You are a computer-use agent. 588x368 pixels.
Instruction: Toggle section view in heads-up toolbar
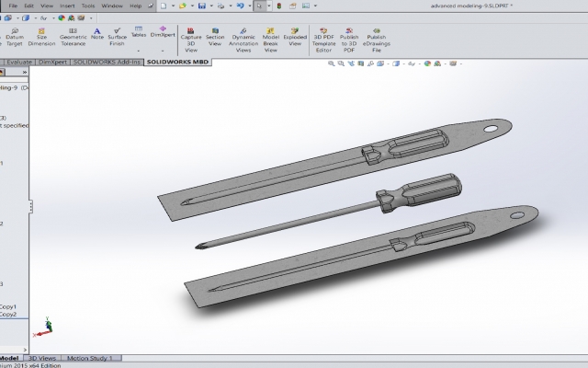coord(361,63)
